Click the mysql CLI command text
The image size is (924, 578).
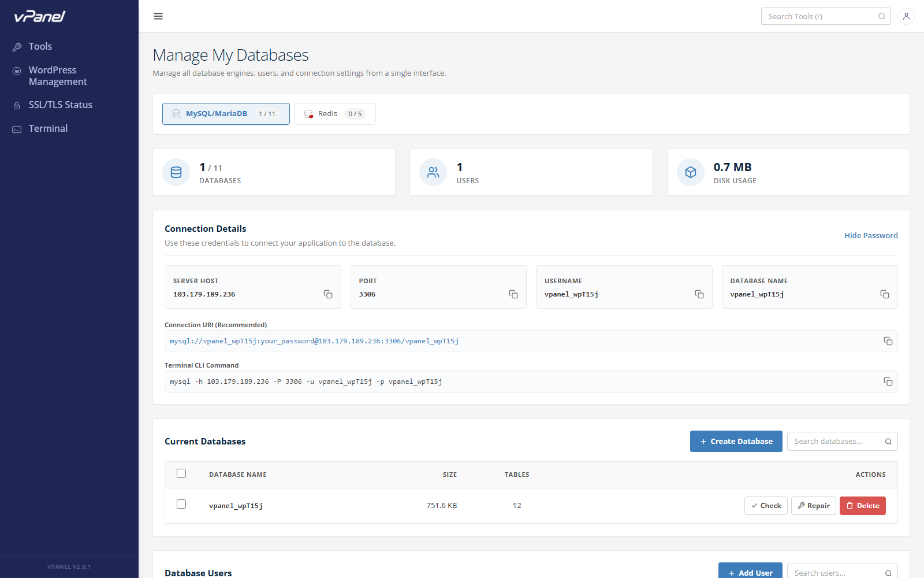pos(306,381)
